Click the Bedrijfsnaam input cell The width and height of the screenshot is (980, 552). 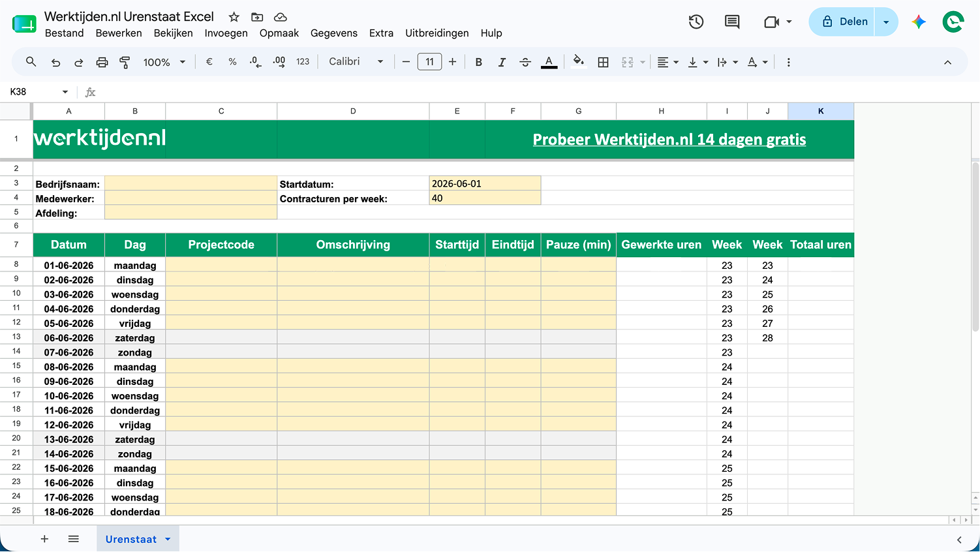click(x=191, y=183)
